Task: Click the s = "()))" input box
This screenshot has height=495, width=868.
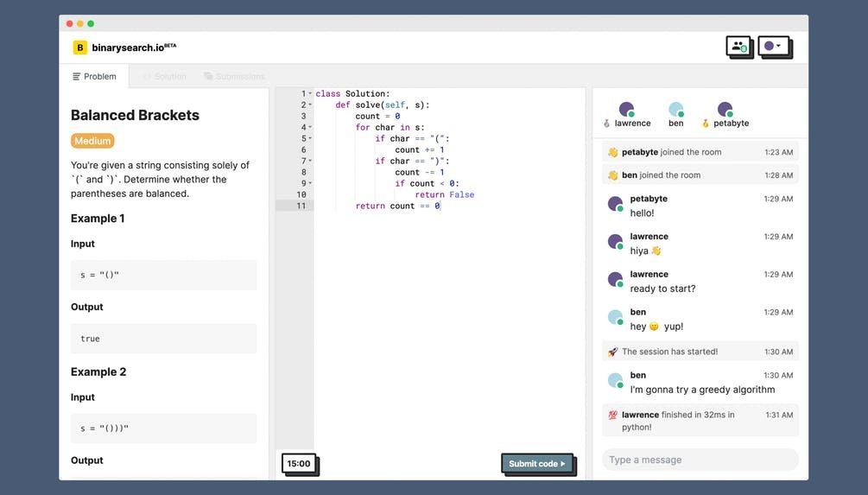Action: point(164,428)
